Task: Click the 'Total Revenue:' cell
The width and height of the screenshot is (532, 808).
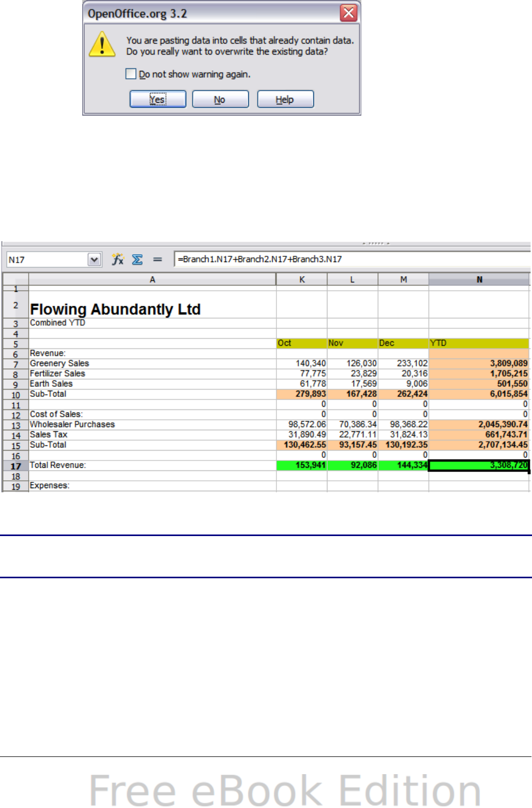Action: pos(152,465)
